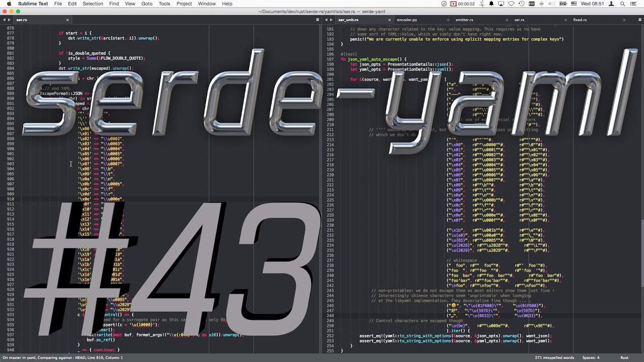Close the ser.rs tab in left pane

pos(67,20)
